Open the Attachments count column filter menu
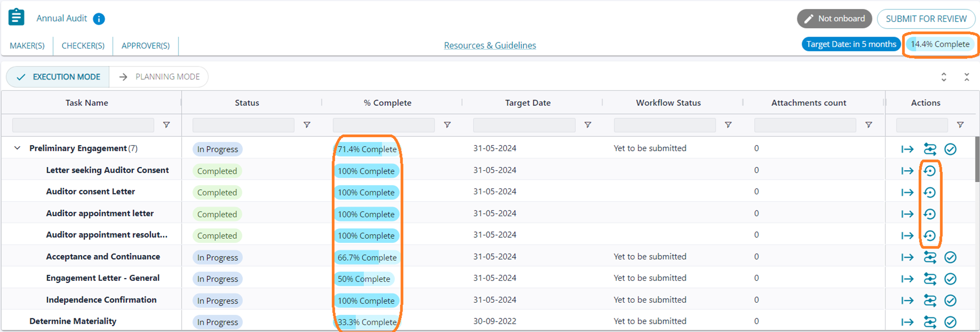Viewport: 980px width, 332px height. coord(868,125)
